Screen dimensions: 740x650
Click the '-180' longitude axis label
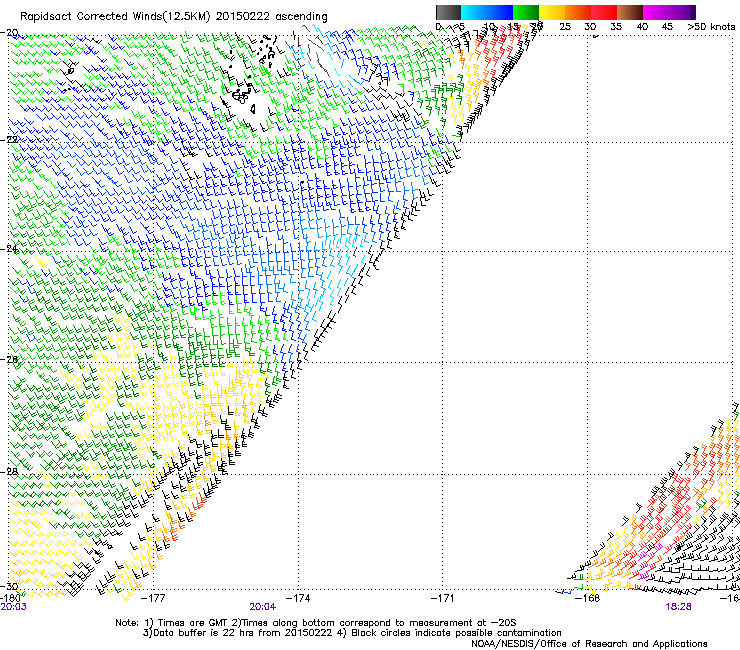[x=10, y=599]
